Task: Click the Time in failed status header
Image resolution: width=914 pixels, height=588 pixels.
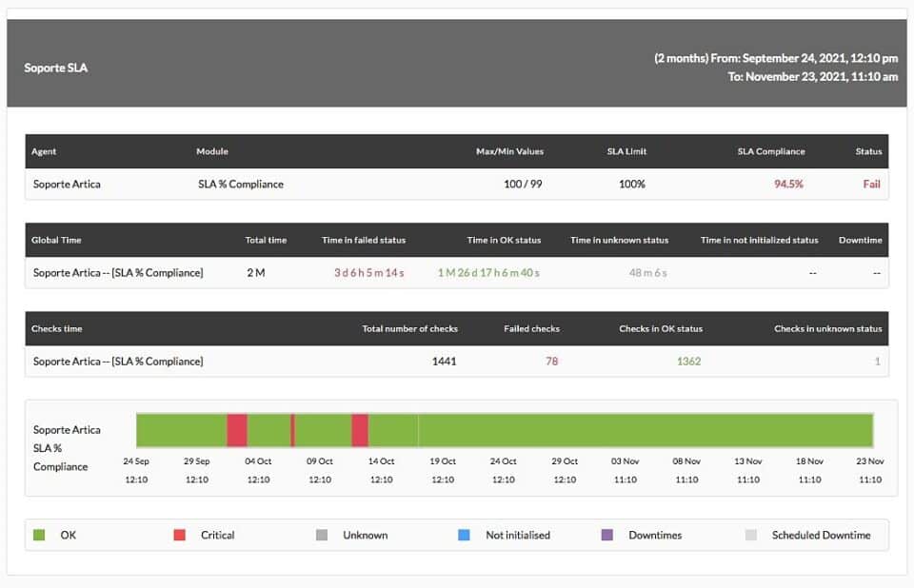Action: (364, 240)
